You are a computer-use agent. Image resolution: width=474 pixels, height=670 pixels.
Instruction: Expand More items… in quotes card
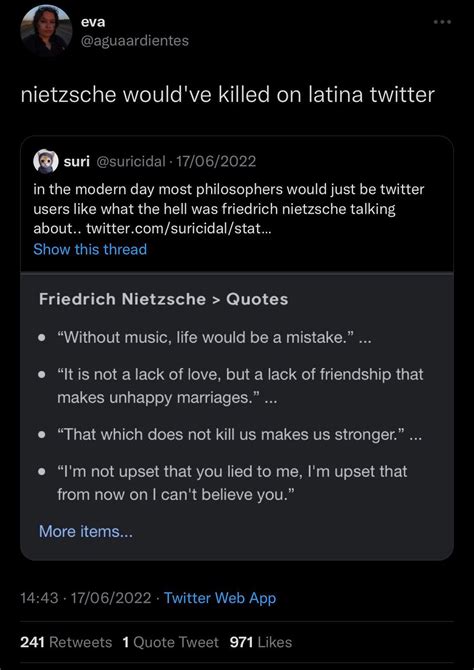tap(85, 532)
